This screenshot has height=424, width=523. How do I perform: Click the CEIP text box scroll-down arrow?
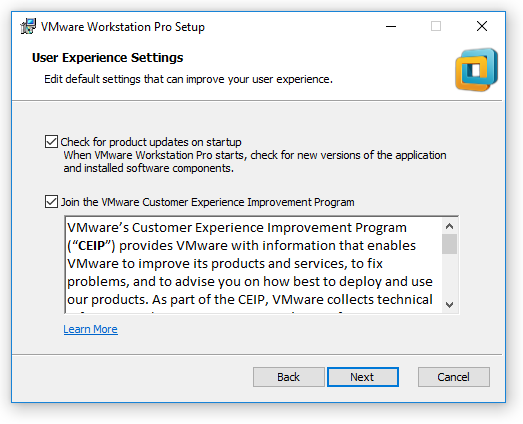tap(449, 305)
